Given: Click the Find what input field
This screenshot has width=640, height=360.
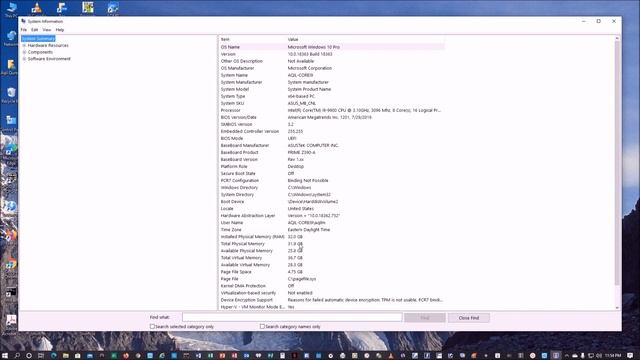Looking at the screenshot, I should [292, 317].
